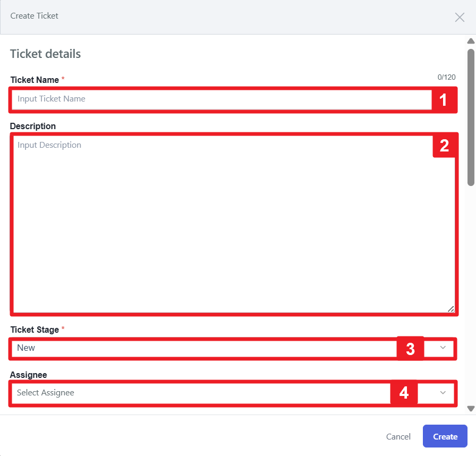The width and height of the screenshot is (476, 456).
Task: Click the red number 3 badge
Action: [410, 349]
